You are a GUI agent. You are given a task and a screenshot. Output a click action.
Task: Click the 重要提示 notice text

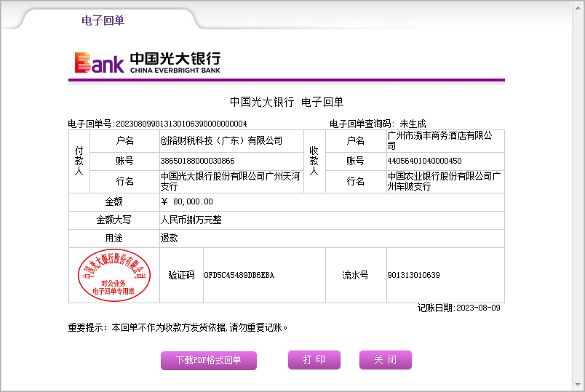178,328
